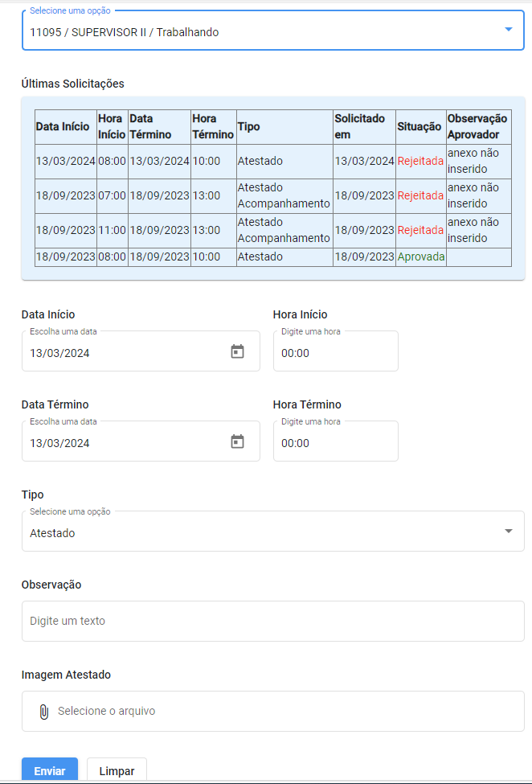Open the Atestado type selection box
Viewport: 532px width, 784px height.
click(272, 531)
